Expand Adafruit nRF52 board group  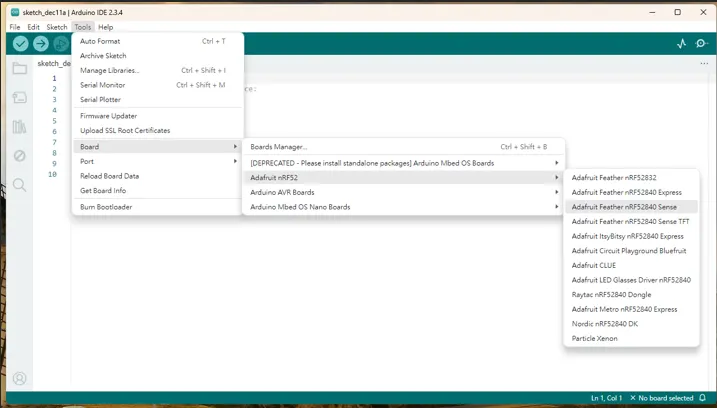coord(404,178)
